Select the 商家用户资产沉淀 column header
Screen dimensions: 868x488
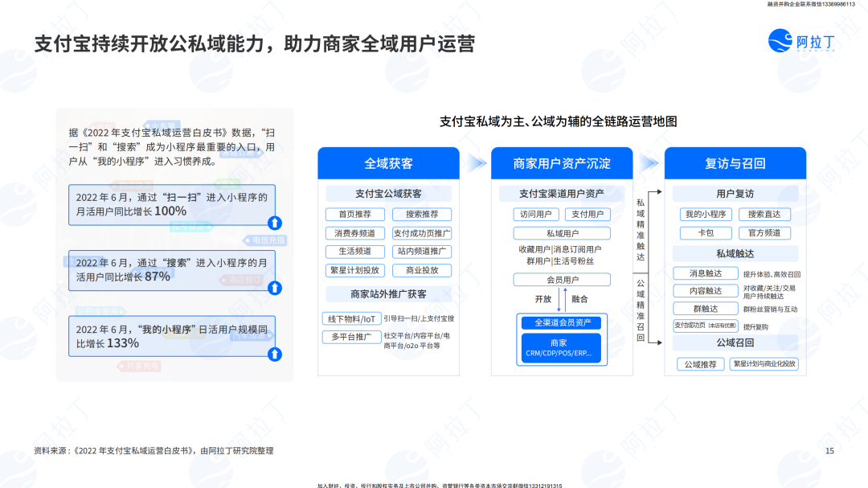click(x=561, y=163)
